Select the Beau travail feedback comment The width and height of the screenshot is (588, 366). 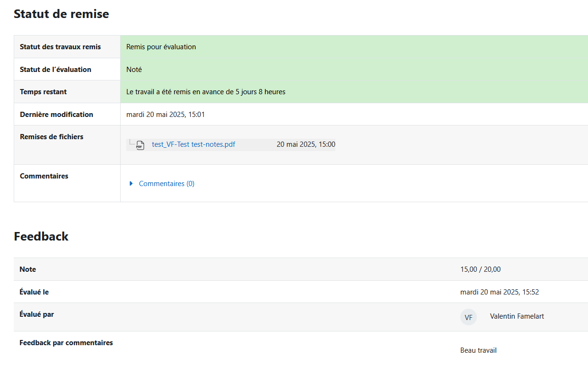click(x=478, y=350)
